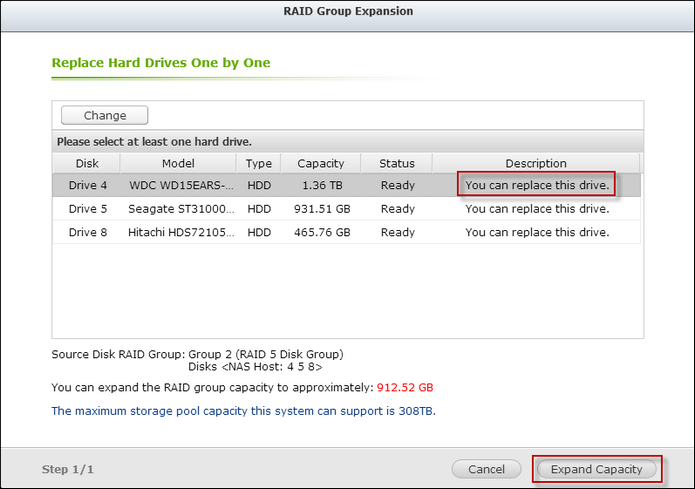Click the 465.76 GB capacity cell
The image size is (695, 489).
[320, 232]
